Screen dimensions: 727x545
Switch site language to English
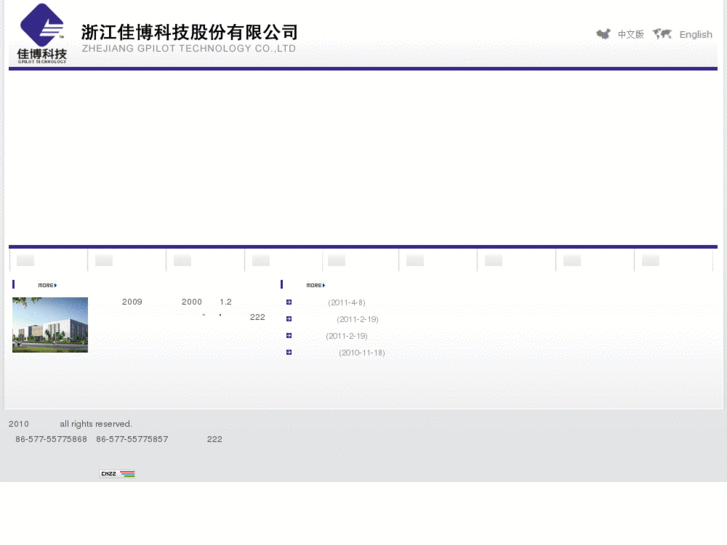[x=695, y=35]
